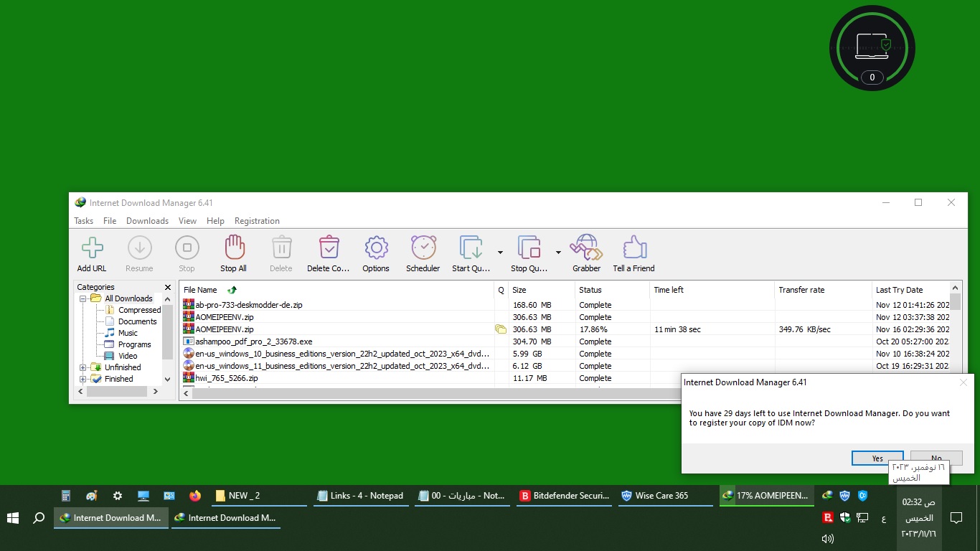This screenshot has width=980, height=551.
Task: Click the Tell a Friend thumbs-up icon
Action: click(x=634, y=248)
